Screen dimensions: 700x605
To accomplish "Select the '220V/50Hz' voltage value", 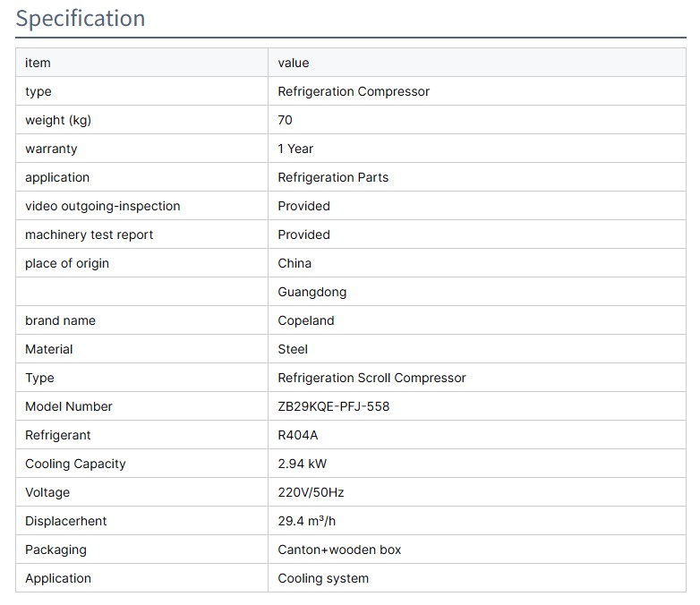I will (x=311, y=492).
